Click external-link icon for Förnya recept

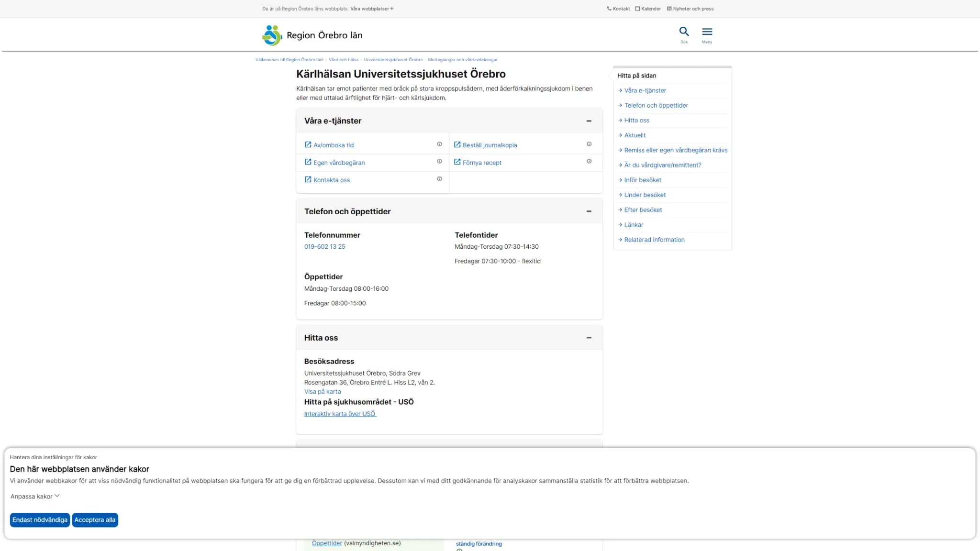(457, 162)
